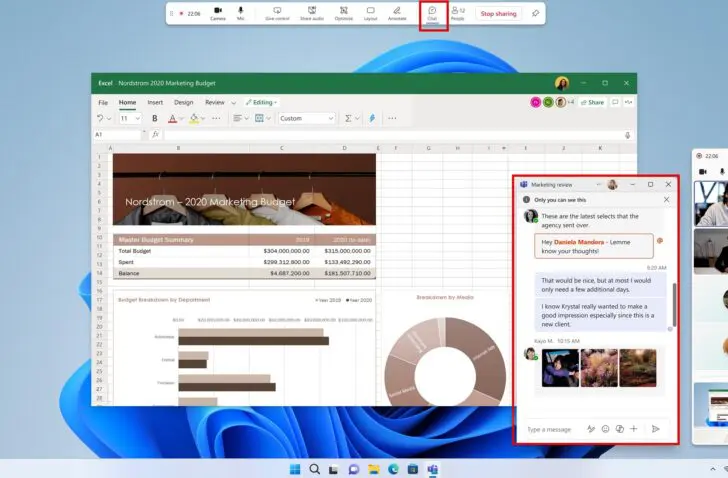Click the sticker icon in chat

tap(619, 429)
